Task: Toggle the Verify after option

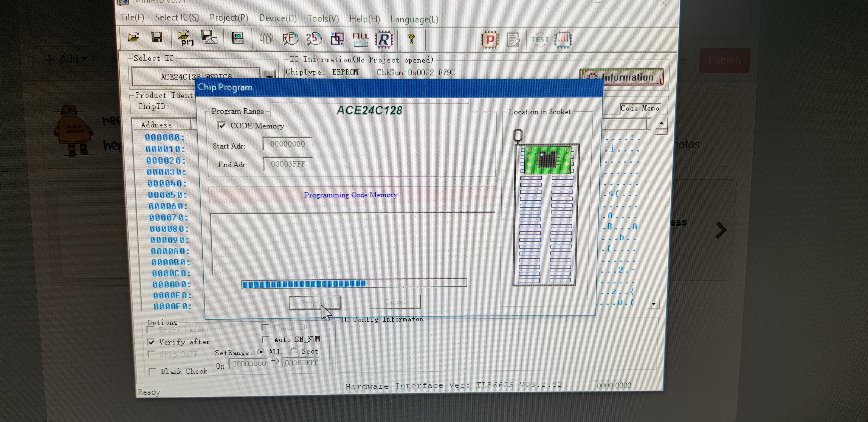Action: pyautogui.click(x=151, y=342)
